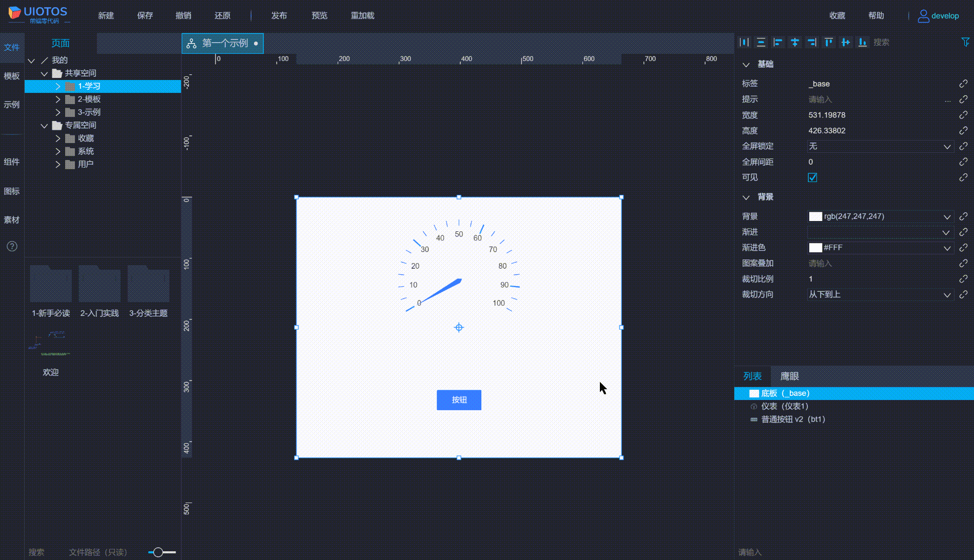This screenshot has height=560, width=974.
Task: Switch to the 鹰眼 tab
Action: coord(789,376)
